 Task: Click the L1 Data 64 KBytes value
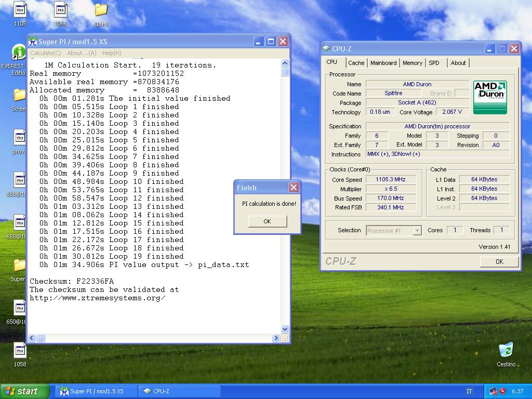485,179
